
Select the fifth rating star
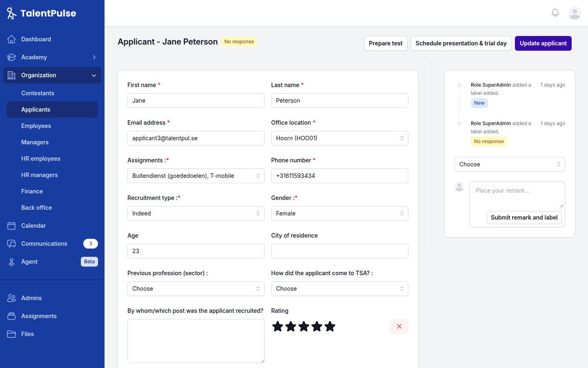(x=330, y=326)
